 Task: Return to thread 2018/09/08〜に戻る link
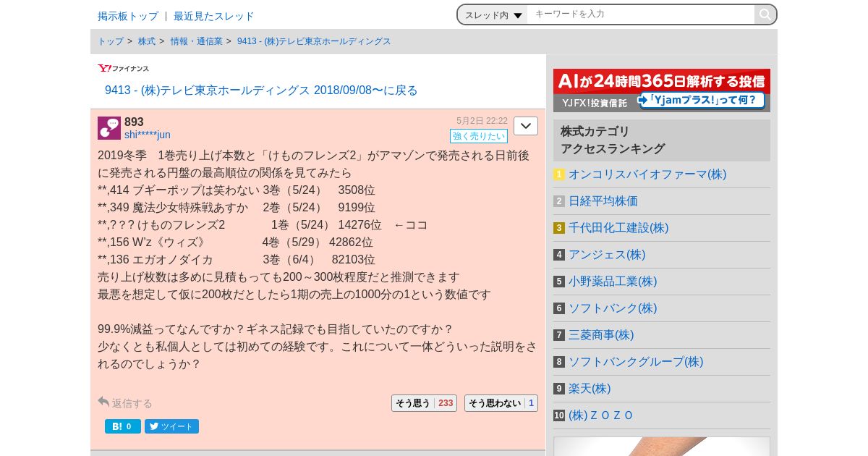pyautogui.click(x=261, y=90)
